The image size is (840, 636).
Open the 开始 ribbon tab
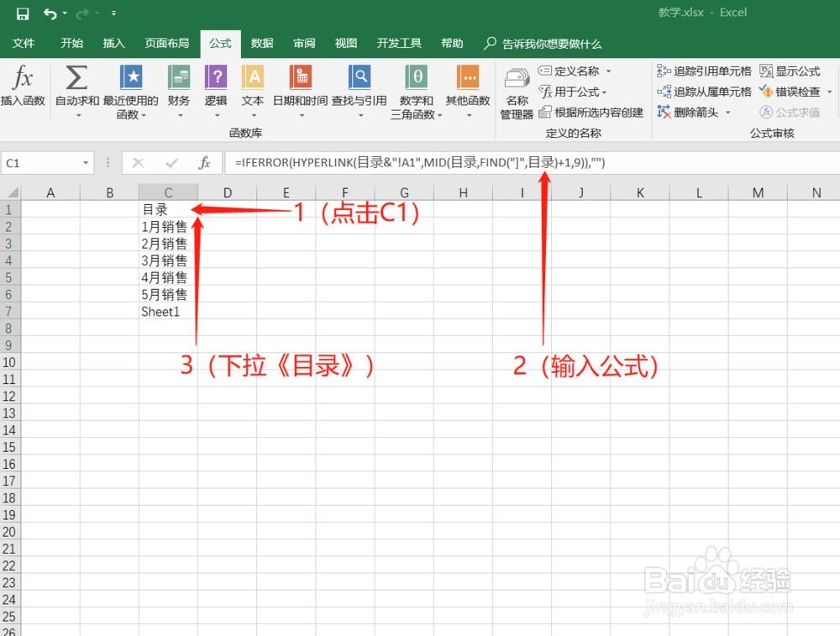(x=71, y=43)
